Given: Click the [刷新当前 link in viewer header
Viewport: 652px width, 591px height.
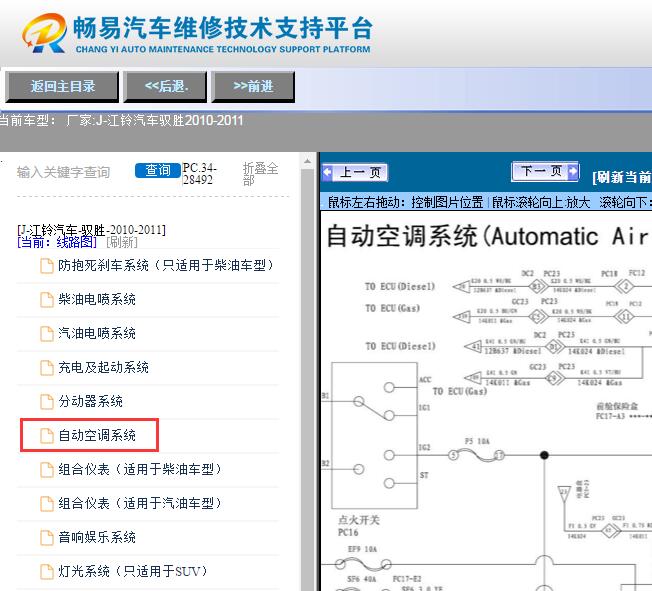Looking at the screenshot, I should pyautogui.click(x=622, y=177).
